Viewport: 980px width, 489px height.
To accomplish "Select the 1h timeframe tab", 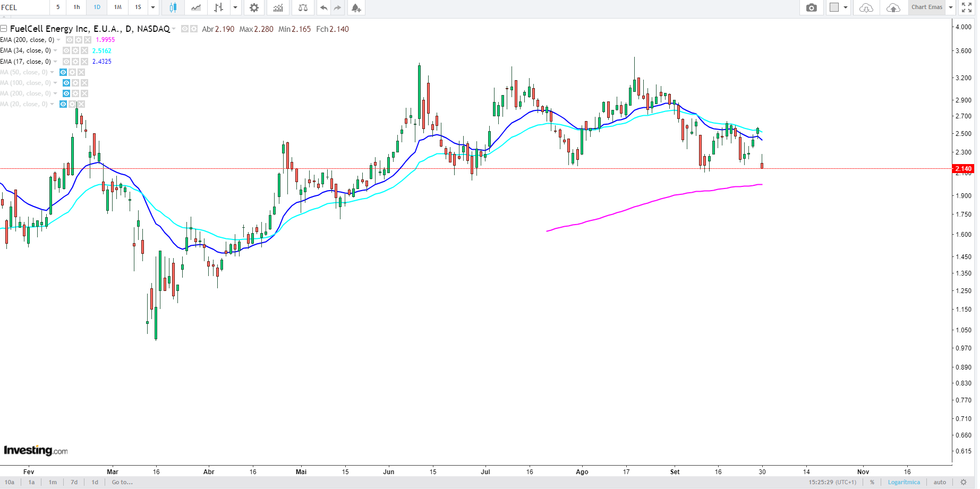I will (x=76, y=7).
